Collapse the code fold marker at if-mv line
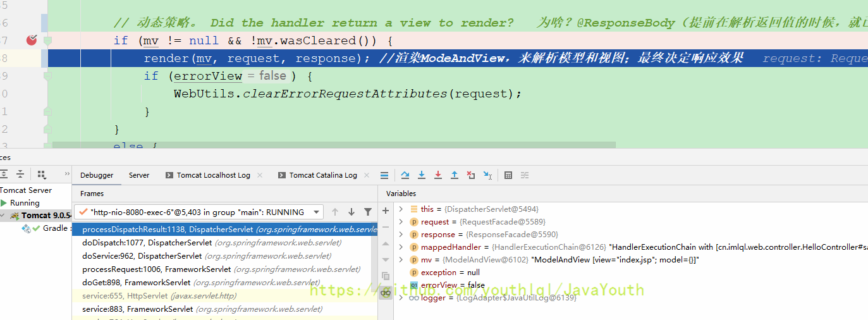This screenshot has height=320, width=868. click(48, 40)
